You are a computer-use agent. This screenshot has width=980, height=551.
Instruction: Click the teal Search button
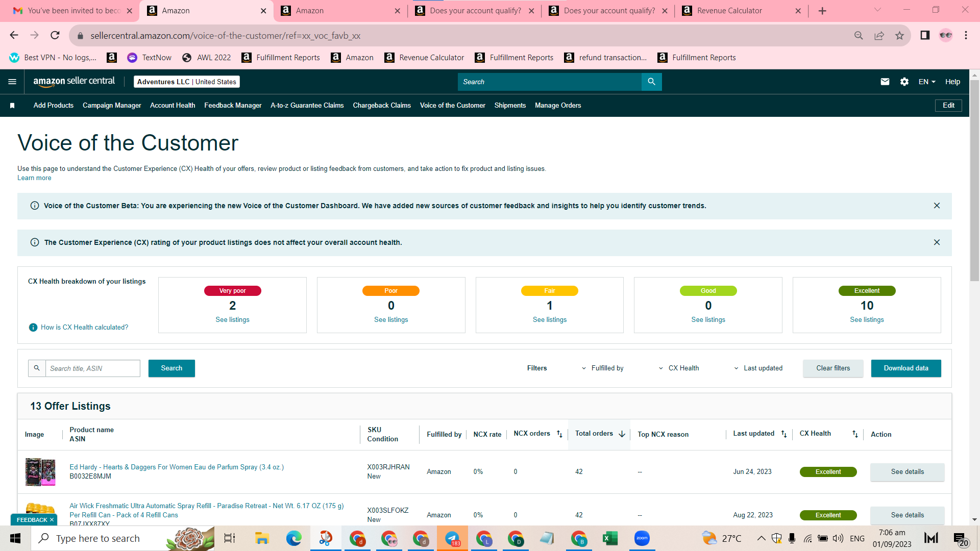click(x=171, y=368)
